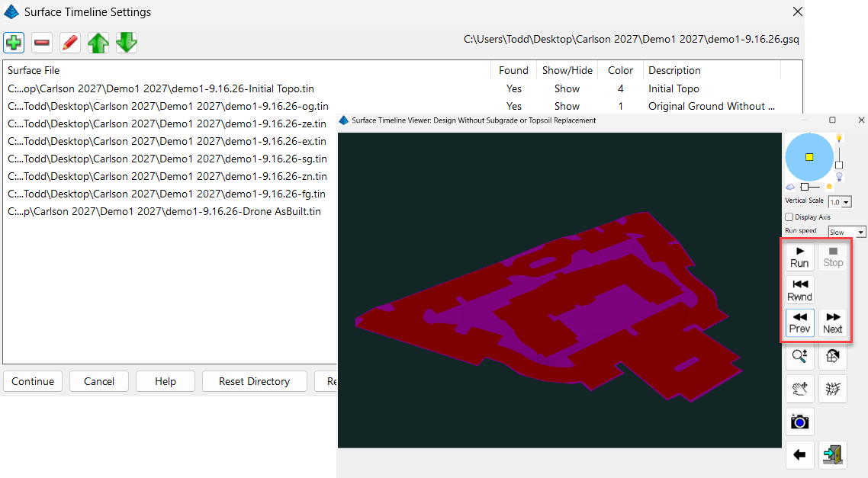Toggle the wireframe mesh display icon
Image resolution: width=868 pixels, height=478 pixels.
[x=833, y=390]
